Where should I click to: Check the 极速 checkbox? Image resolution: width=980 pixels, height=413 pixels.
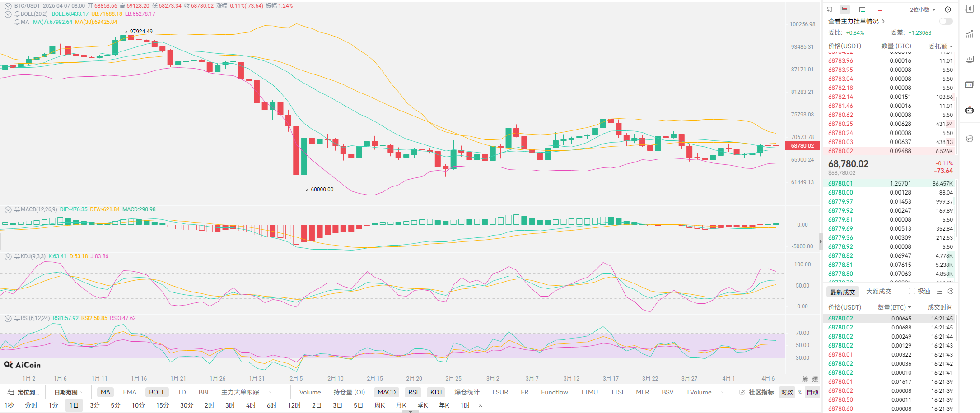(x=912, y=291)
